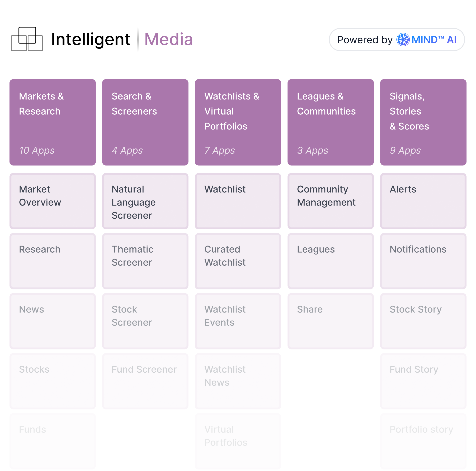Select the Thematic Screener tile
The image size is (476, 471).
(x=145, y=261)
